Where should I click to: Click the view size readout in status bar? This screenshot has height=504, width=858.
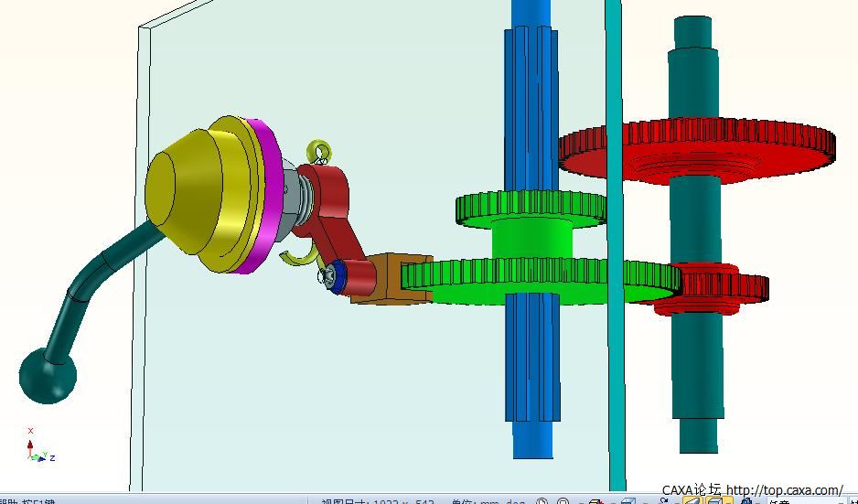[x=375, y=500]
